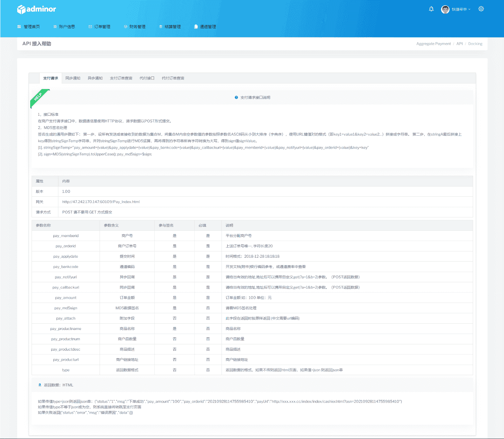
Task: Go to 管理首页 in navigation
Action: 29,27
